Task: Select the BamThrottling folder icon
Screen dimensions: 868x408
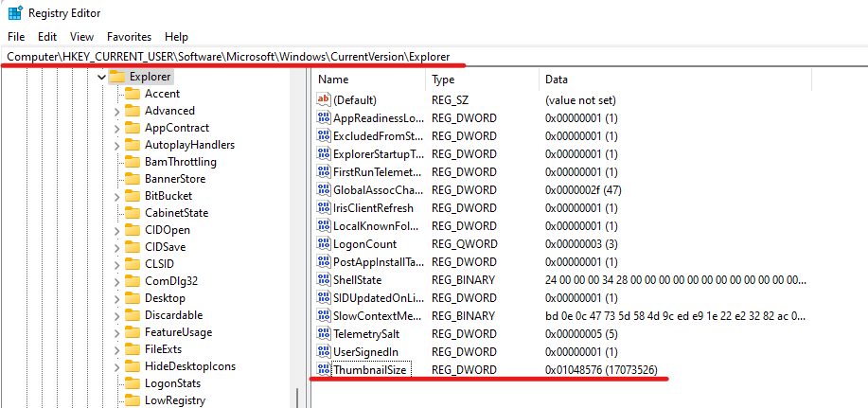Action: coord(133,162)
